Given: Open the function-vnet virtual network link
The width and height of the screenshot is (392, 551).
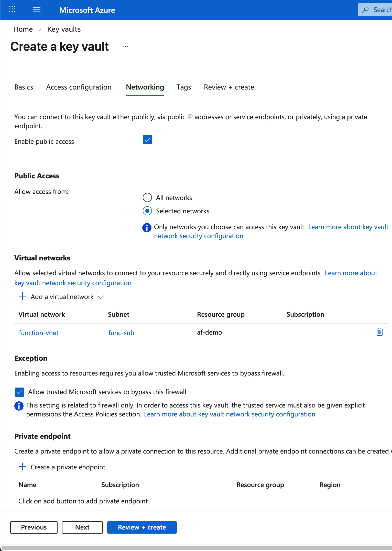Looking at the screenshot, I should [39, 333].
